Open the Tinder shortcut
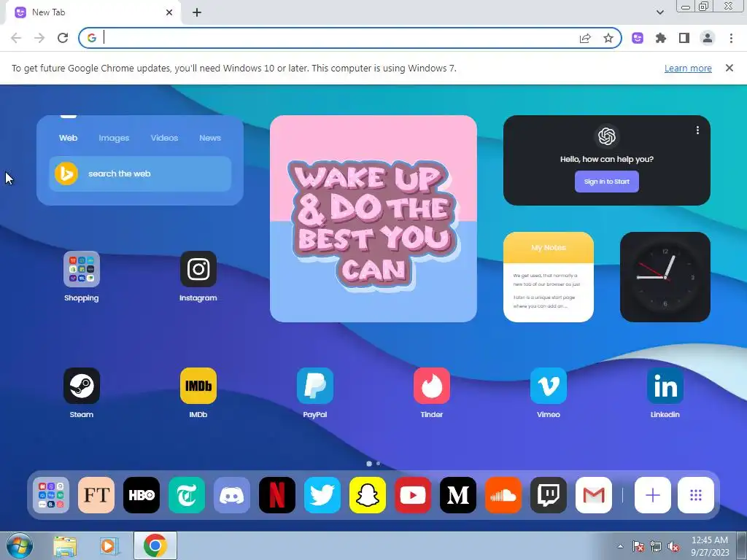 pos(432,386)
